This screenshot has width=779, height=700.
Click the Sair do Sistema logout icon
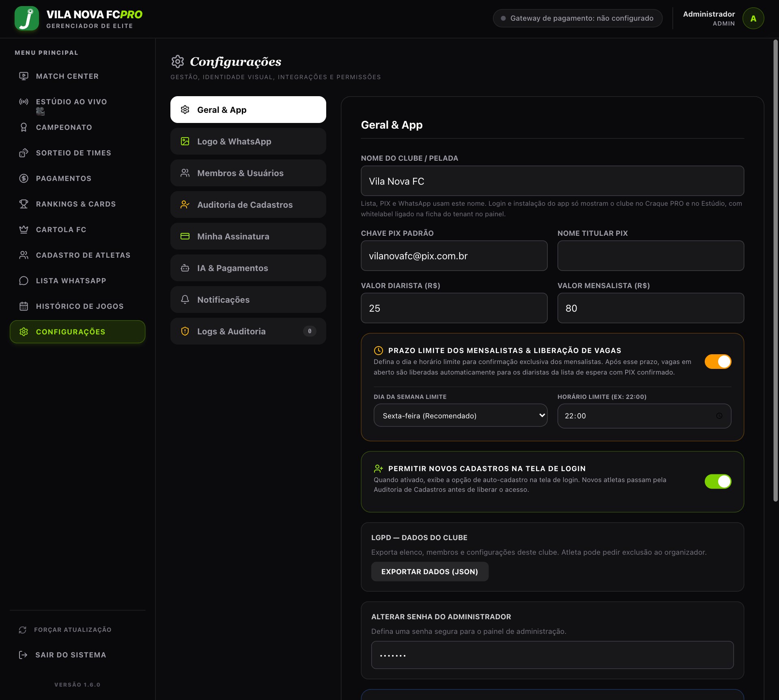(23, 655)
